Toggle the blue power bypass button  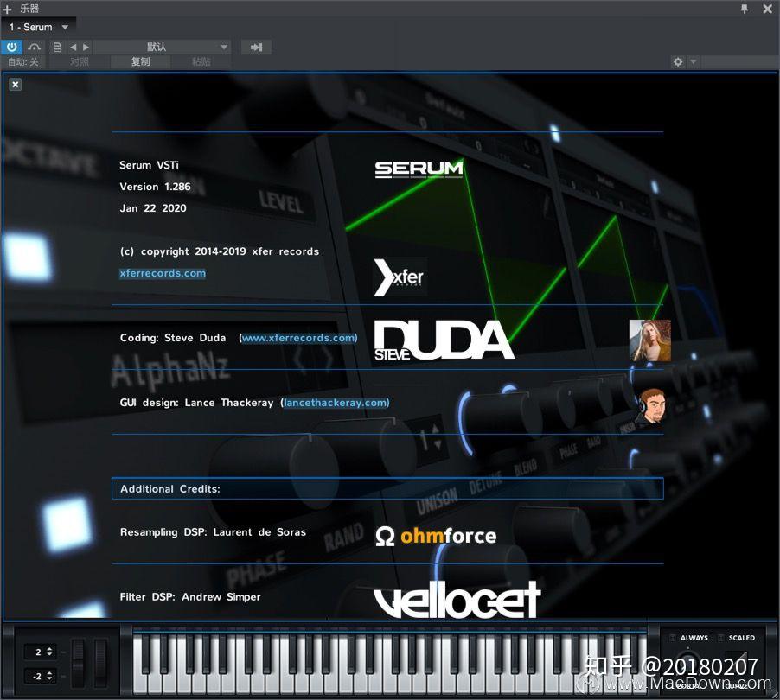point(11,48)
